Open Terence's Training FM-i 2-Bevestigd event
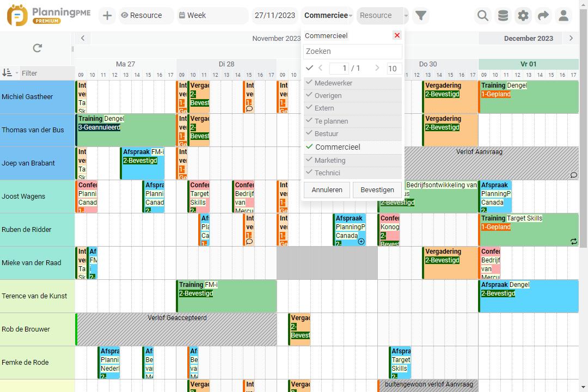This screenshot has height=392, width=588. pyautogui.click(x=226, y=296)
